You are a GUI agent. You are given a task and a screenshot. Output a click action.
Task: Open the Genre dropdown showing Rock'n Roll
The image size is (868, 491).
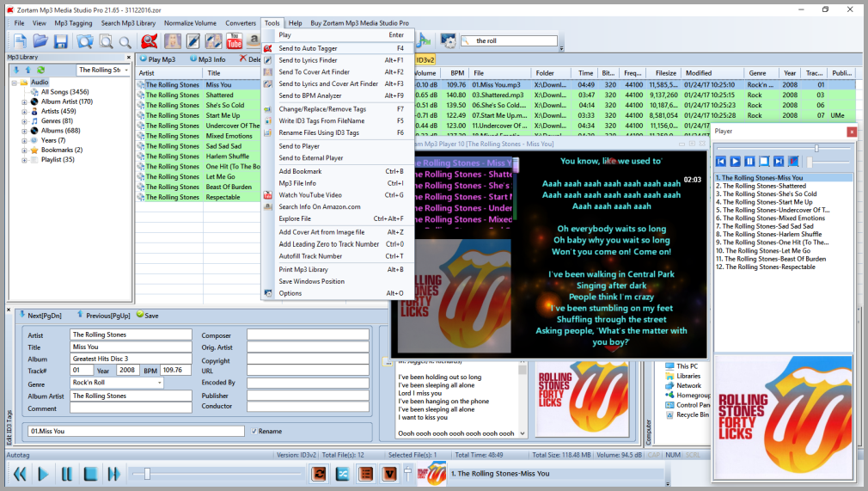click(x=160, y=383)
